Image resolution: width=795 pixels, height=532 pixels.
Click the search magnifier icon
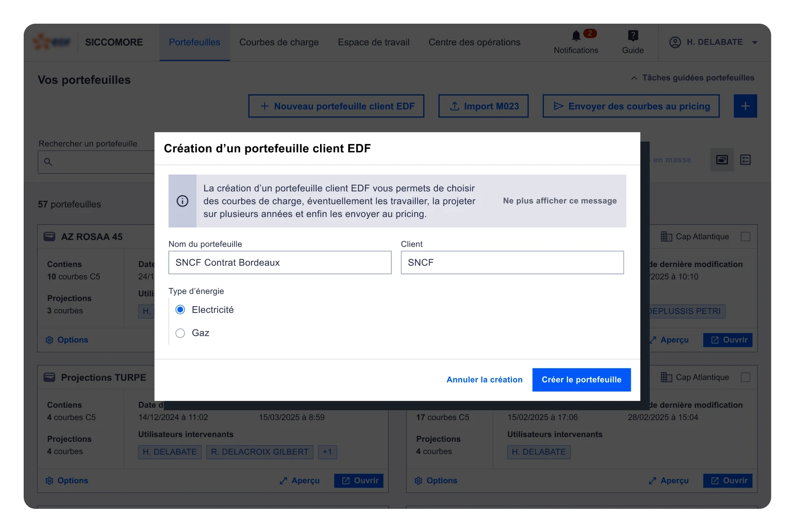click(x=48, y=162)
